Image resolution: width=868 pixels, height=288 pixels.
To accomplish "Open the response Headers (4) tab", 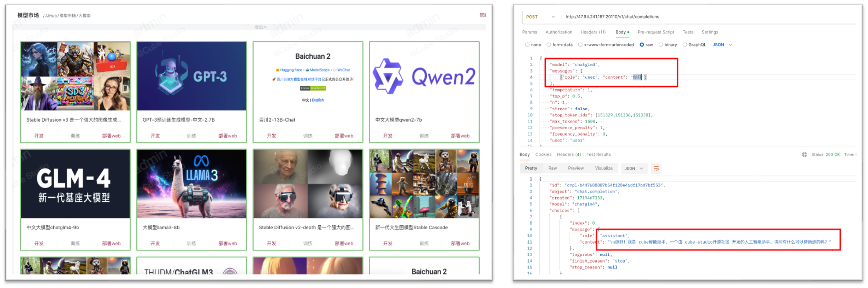I will 569,154.
